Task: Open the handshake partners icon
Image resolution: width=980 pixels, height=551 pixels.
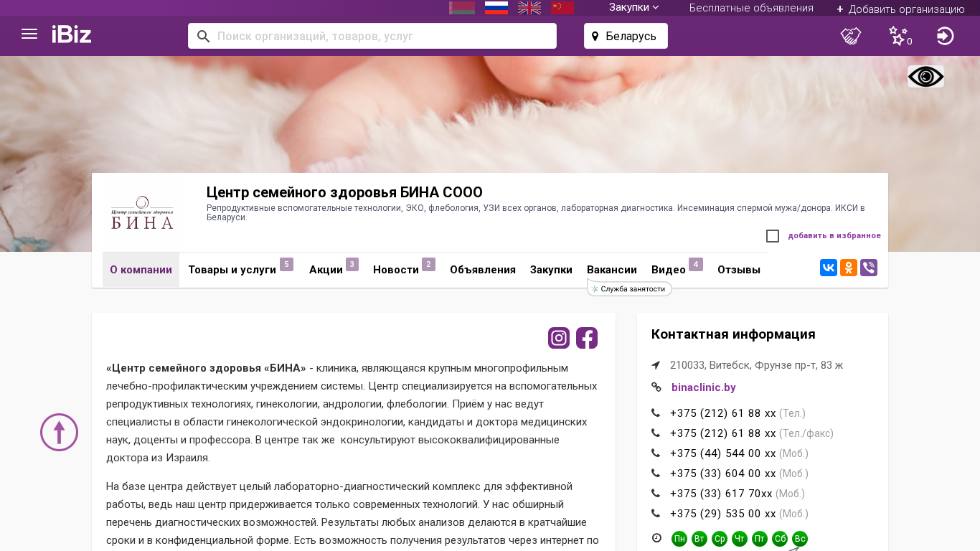Action: [851, 36]
